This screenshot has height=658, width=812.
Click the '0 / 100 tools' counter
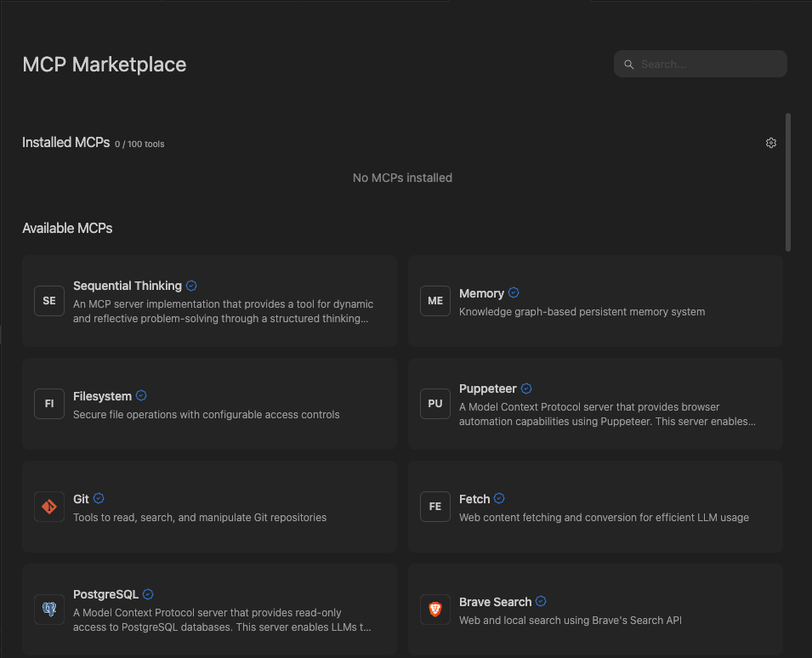tap(139, 144)
